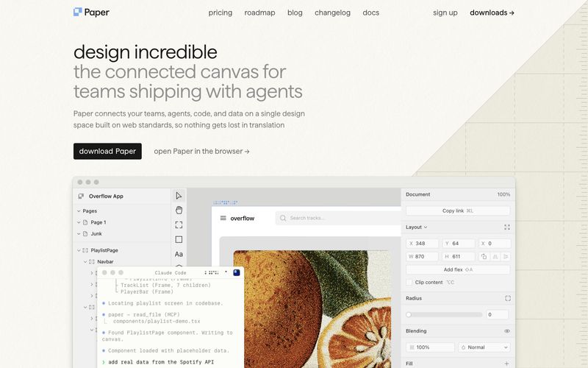588x368 pixels.
Task: Click the Document 100% zoom value
Action: [x=503, y=194]
